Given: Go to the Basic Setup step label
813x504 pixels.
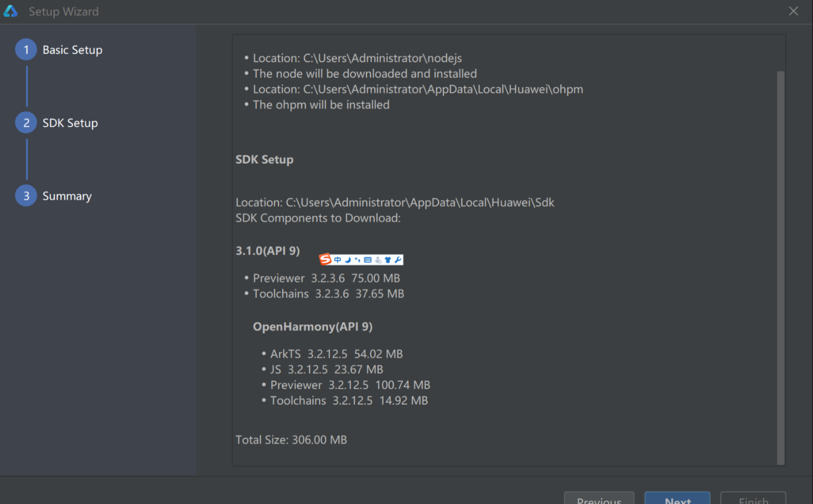Looking at the screenshot, I should coord(72,50).
